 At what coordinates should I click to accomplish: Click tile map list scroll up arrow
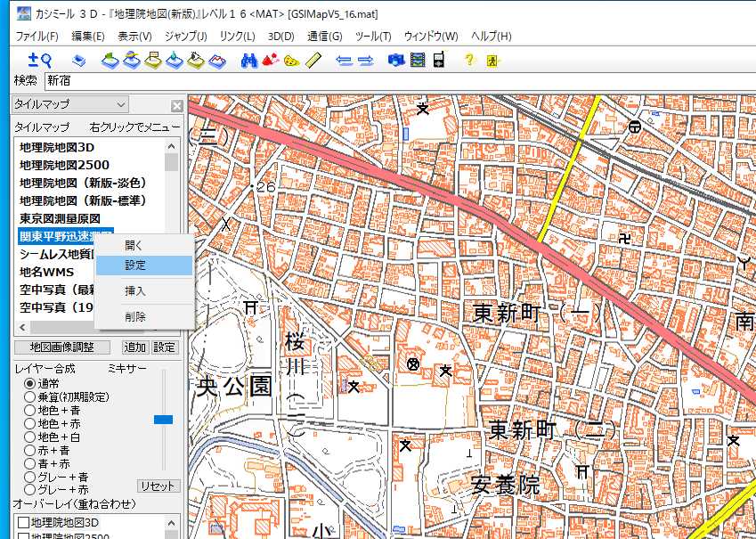(x=171, y=146)
